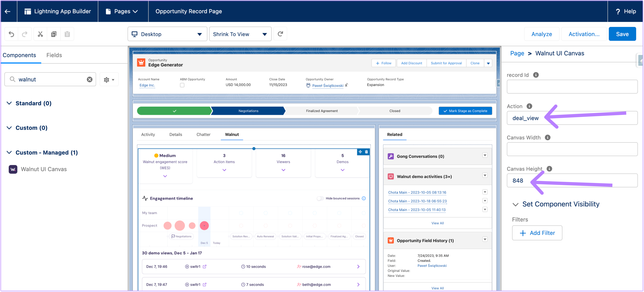Collapse the Custom - Managed (1) section
This screenshot has height=292, width=644.
9,153
